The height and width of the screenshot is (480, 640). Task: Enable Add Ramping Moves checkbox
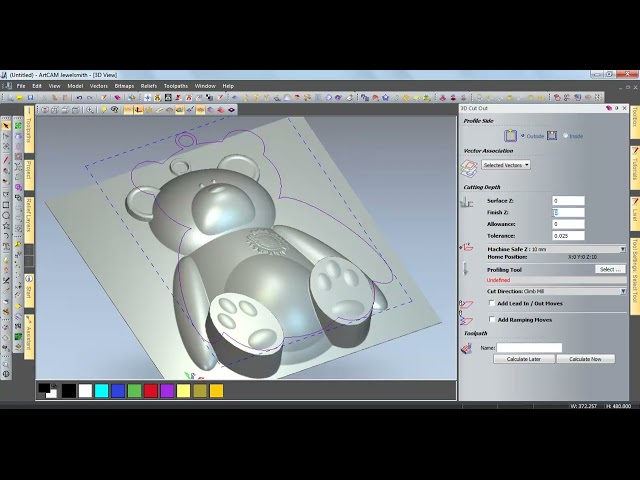(x=492, y=320)
